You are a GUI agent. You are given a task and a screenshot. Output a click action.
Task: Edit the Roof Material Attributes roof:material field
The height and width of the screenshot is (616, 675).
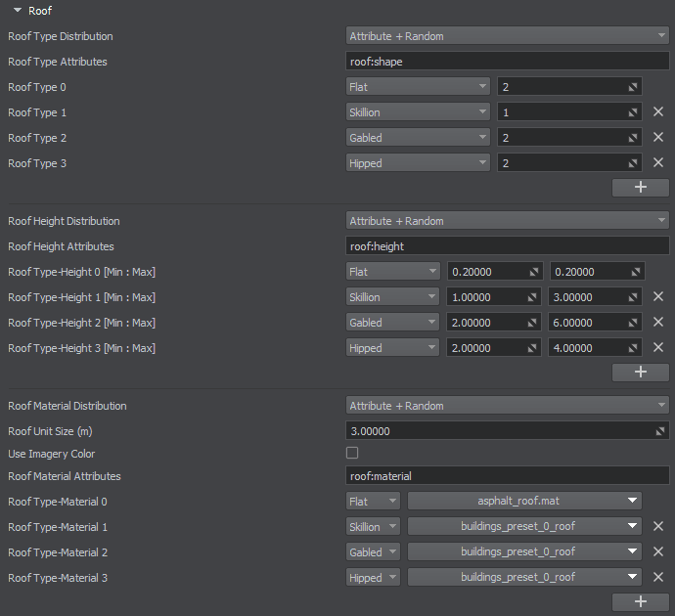click(508, 476)
